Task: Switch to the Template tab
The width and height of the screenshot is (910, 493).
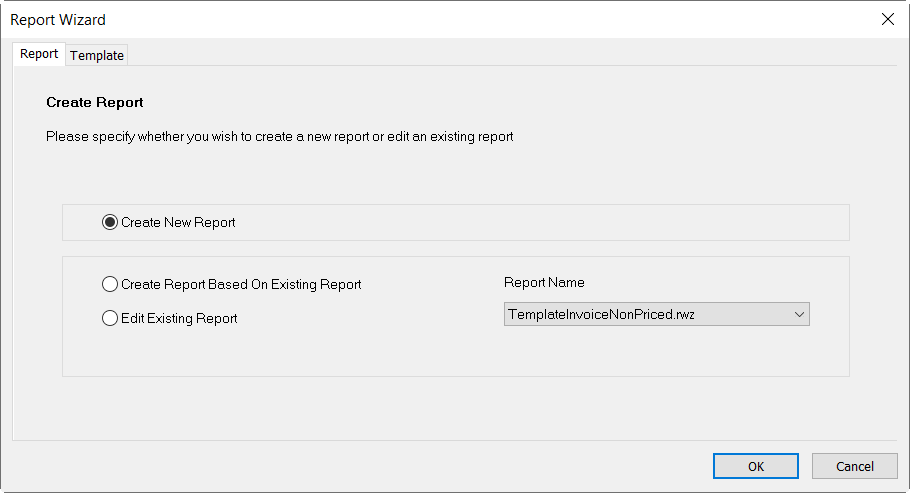Action: [97, 55]
